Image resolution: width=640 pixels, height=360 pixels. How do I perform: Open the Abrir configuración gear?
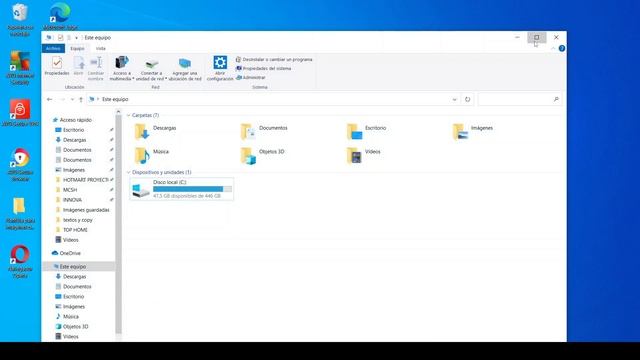(220, 68)
